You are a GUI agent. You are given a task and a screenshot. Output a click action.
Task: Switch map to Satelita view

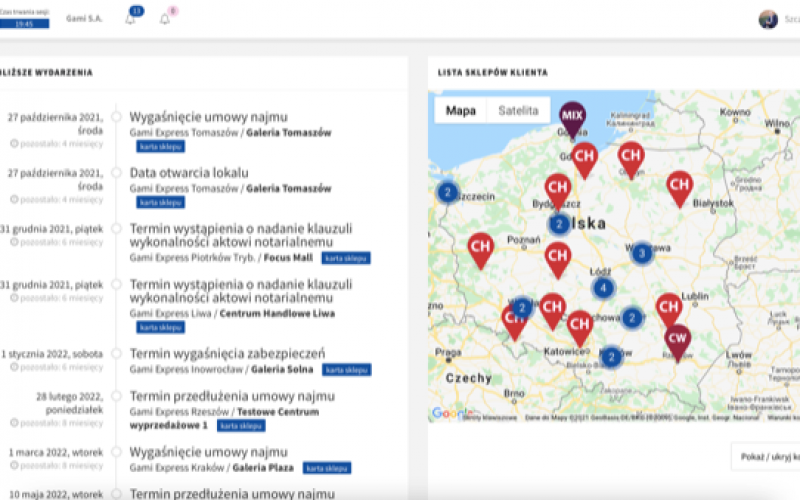pyautogui.click(x=518, y=111)
